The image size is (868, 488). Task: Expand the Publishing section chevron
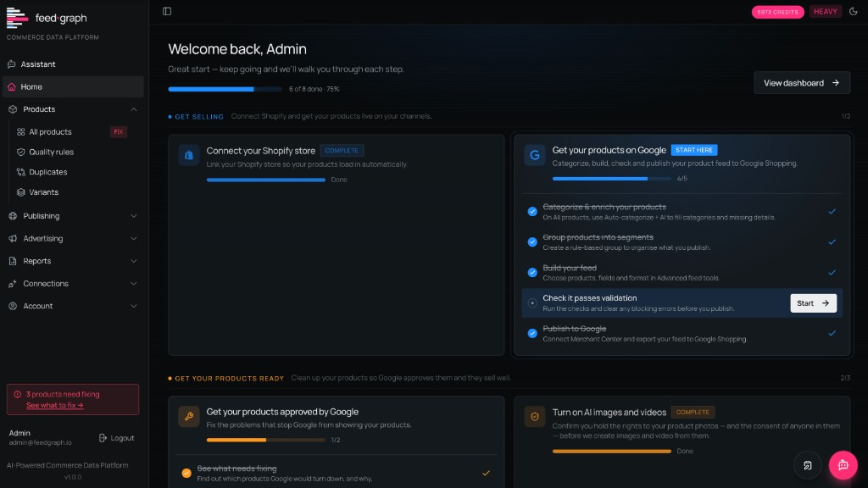(x=133, y=216)
